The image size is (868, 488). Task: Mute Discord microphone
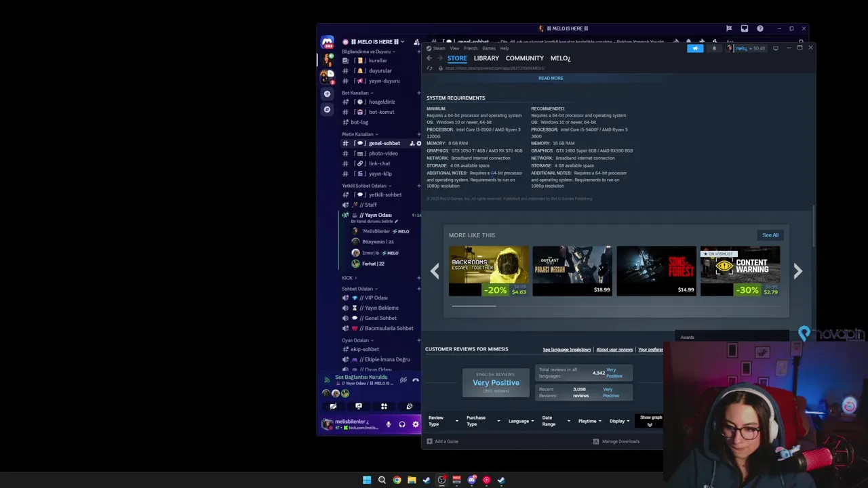click(x=389, y=424)
